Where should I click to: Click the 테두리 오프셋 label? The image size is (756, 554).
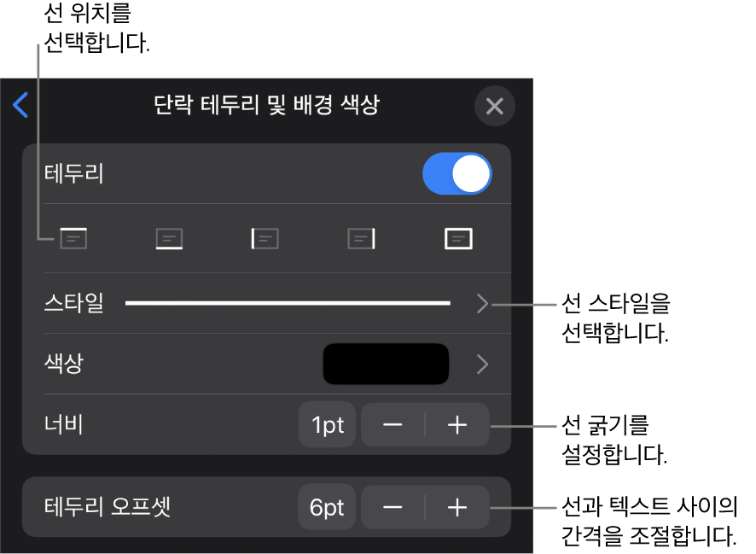(107, 507)
